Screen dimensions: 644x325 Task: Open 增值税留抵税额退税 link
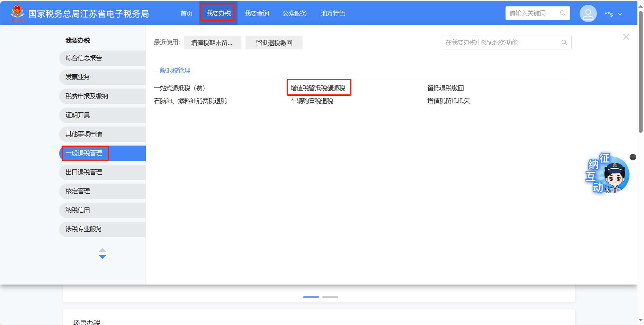pos(318,88)
